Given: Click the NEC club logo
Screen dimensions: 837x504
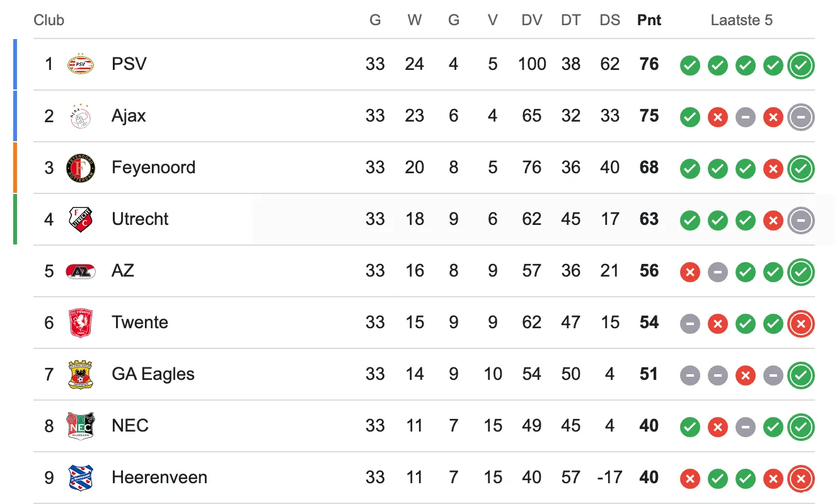Looking at the screenshot, I should tap(80, 426).
